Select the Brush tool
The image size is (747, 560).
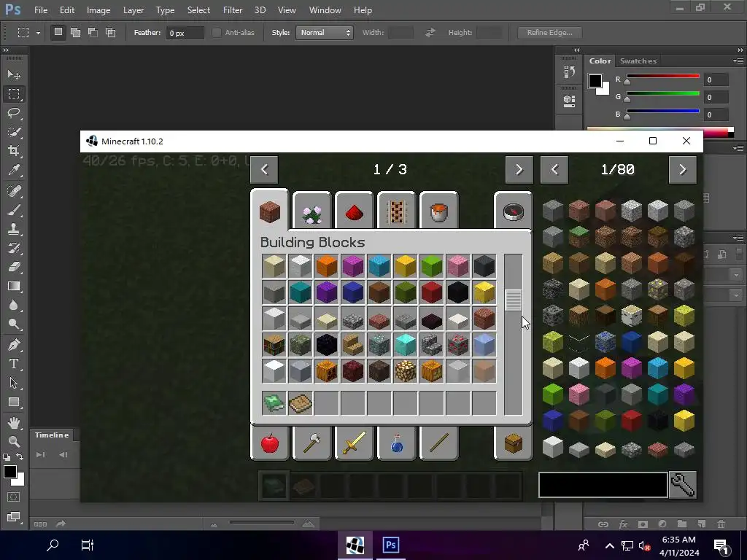coord(14,210)
